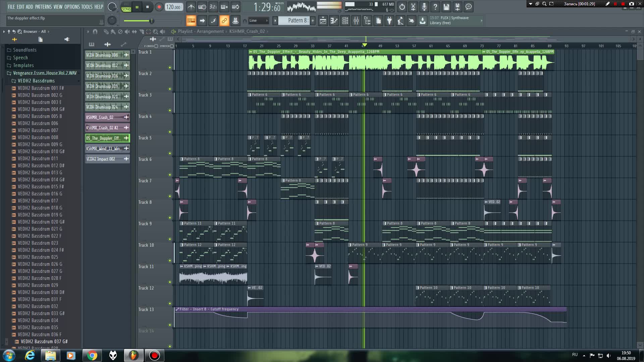Open Google Chrome from taskbar
This screenshot has height=362, width=644.
click(92, 355)
